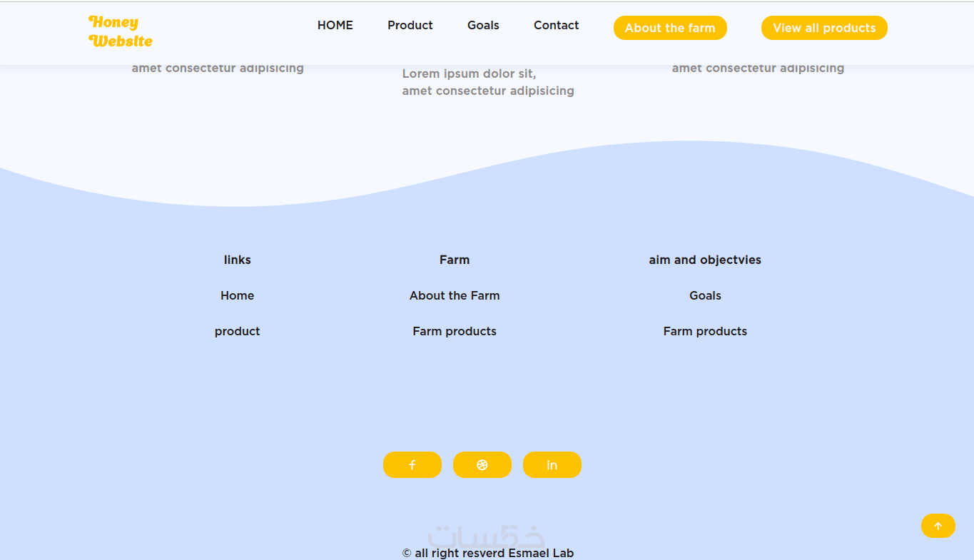Click the About the farm button
The height and width of the screenshot is (560, 974).
(x=670, y=28)
